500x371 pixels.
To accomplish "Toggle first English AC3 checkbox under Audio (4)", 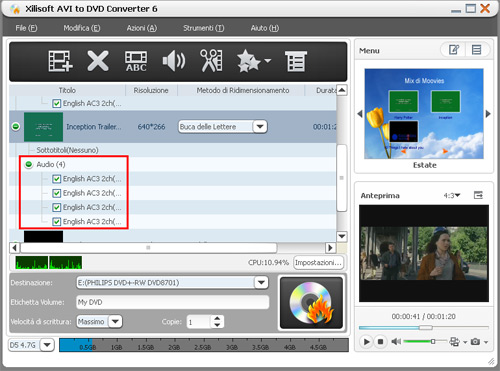I will coord(56,179).
